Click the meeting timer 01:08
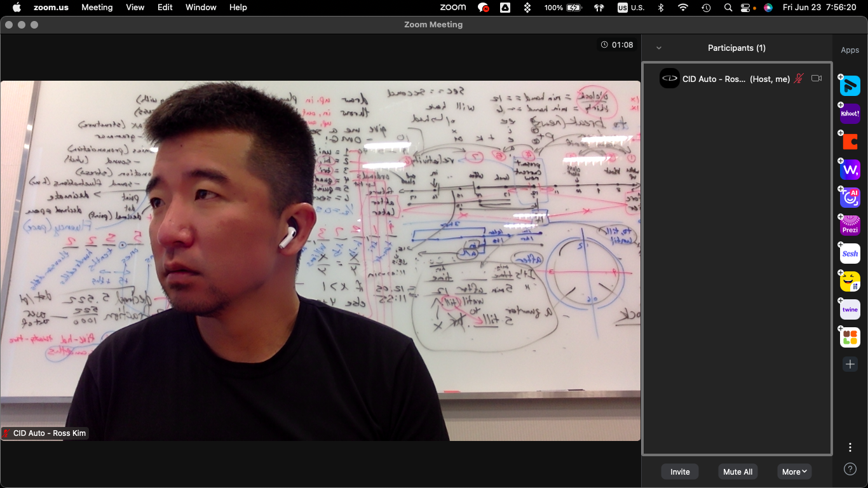This screenshot has width=868, height=488. (617, 45)
